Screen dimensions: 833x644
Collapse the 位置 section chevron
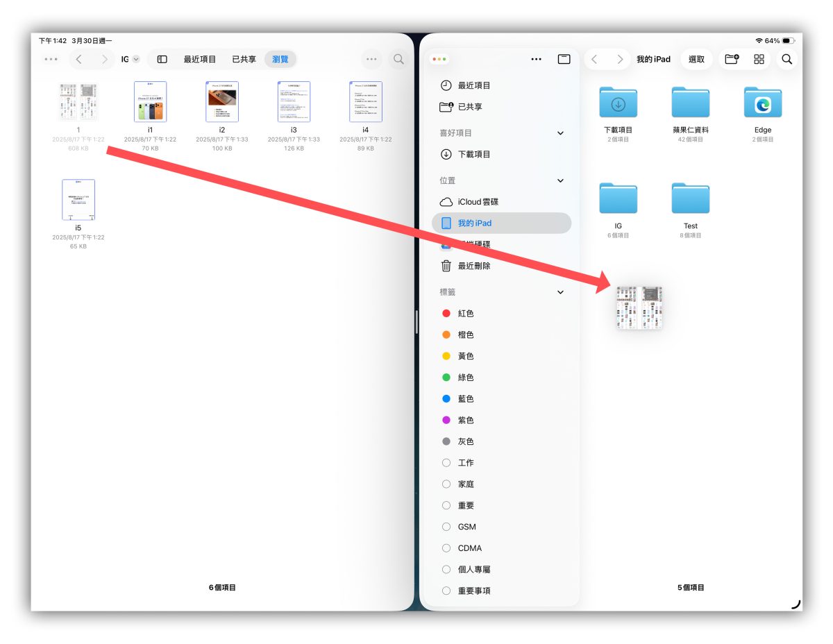(x=560, y=180)
